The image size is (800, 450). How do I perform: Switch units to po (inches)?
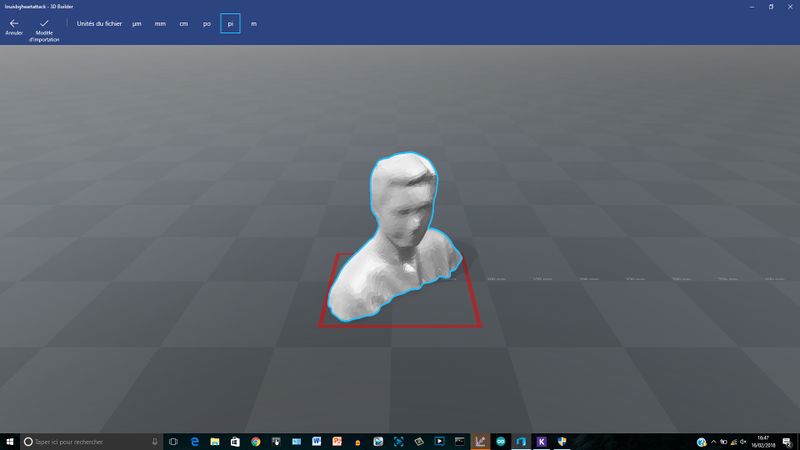coord(206,23)
